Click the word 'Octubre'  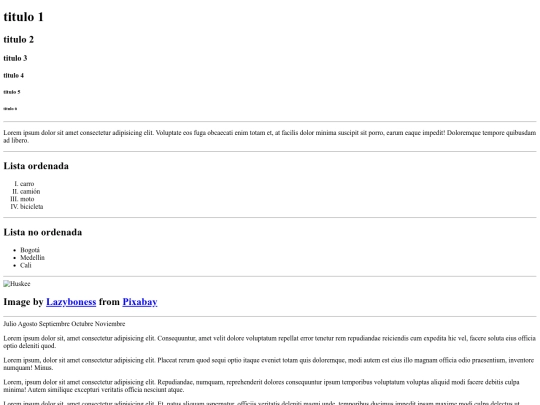pyautogui.click(x=82, y=324)
